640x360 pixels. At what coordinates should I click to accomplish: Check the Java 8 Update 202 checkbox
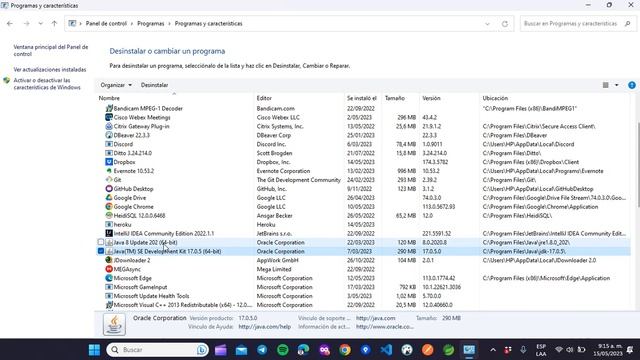pos(101,242)
